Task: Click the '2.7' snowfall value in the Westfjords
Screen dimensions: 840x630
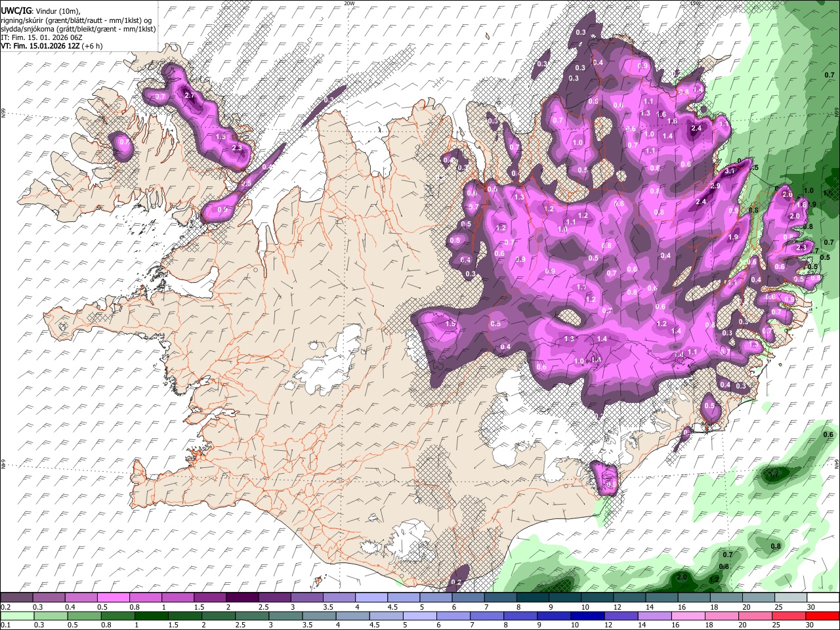Action: (x=190, y=96)
